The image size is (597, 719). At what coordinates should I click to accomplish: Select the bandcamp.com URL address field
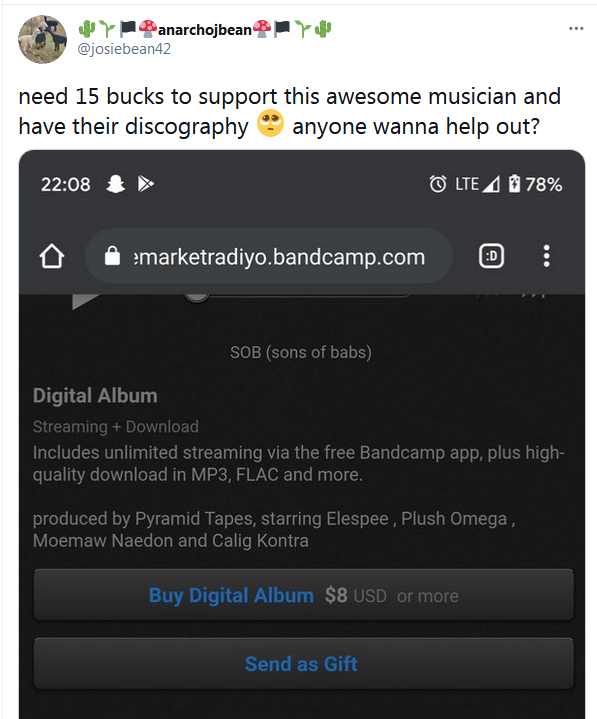click(x=269, y=256)
